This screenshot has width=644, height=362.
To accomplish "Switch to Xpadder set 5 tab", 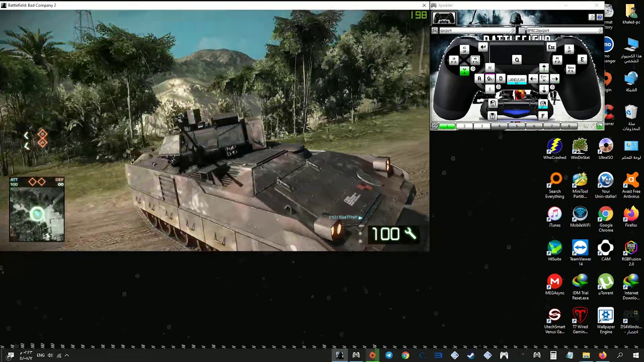I will pyautogui.click(x=517, y=126).
